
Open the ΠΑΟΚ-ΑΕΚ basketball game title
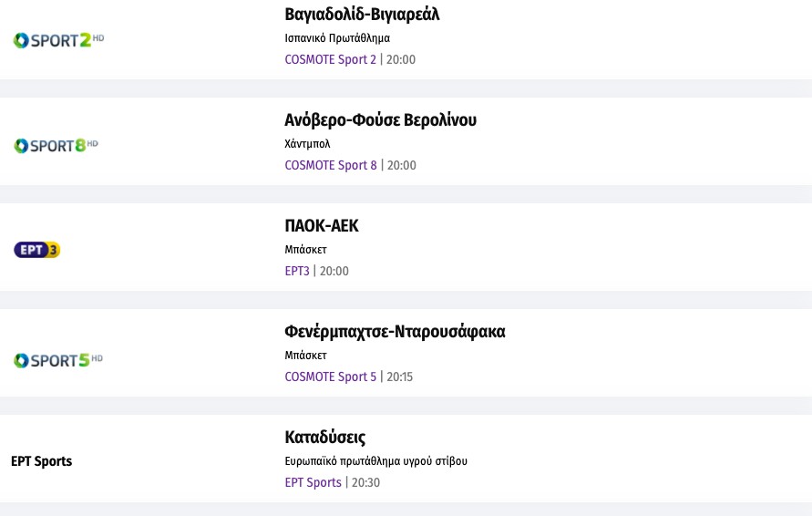point(322,226)
